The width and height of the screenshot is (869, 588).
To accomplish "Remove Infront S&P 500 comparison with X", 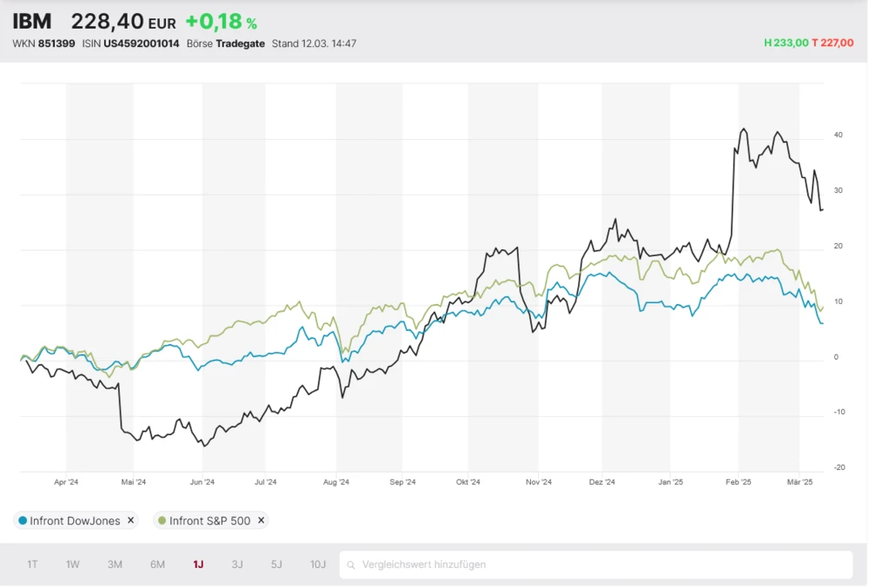I will click(x=261, y=521).
